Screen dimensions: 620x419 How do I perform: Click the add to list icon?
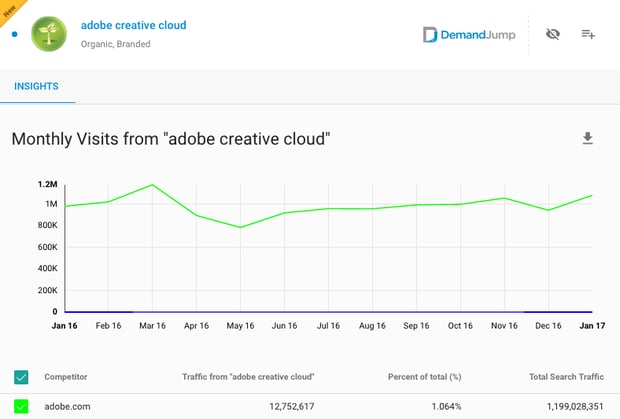coord(588,34)
